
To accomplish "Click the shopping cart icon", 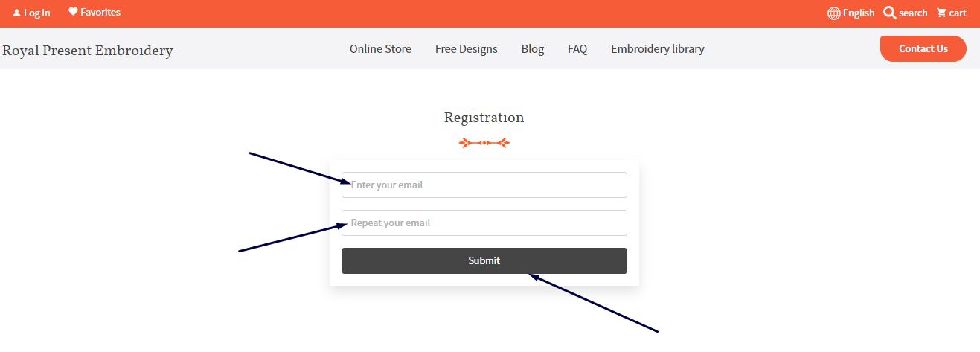I will pyautogui.click(x=941, y=13).
